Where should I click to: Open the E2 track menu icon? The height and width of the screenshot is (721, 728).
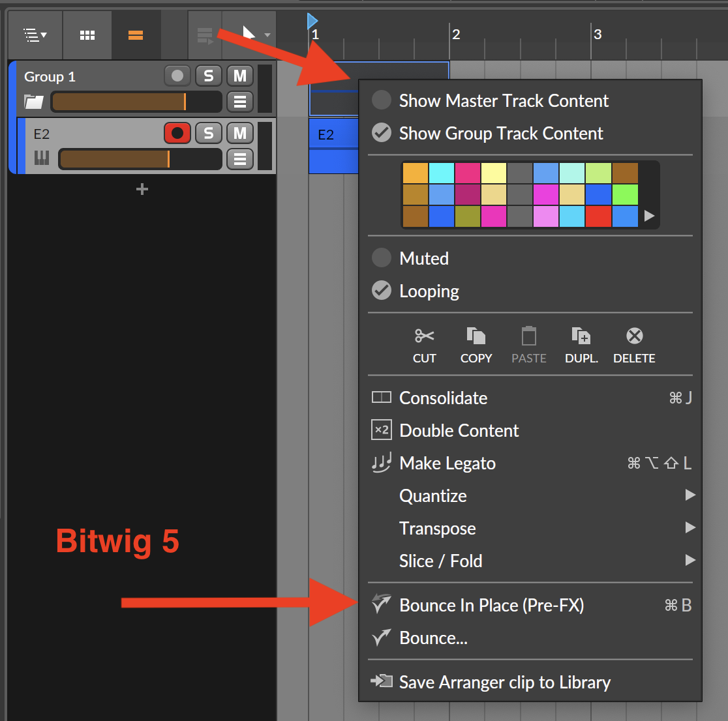(240, 159)
